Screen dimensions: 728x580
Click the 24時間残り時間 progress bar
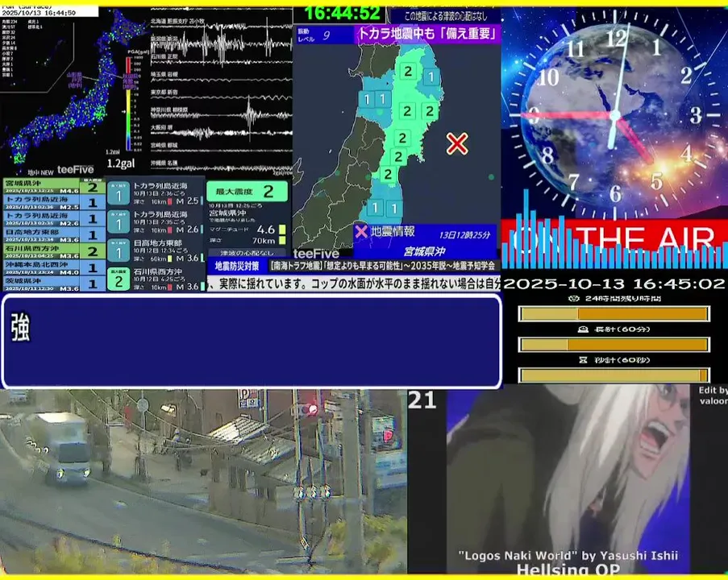(x=614, y=314)
